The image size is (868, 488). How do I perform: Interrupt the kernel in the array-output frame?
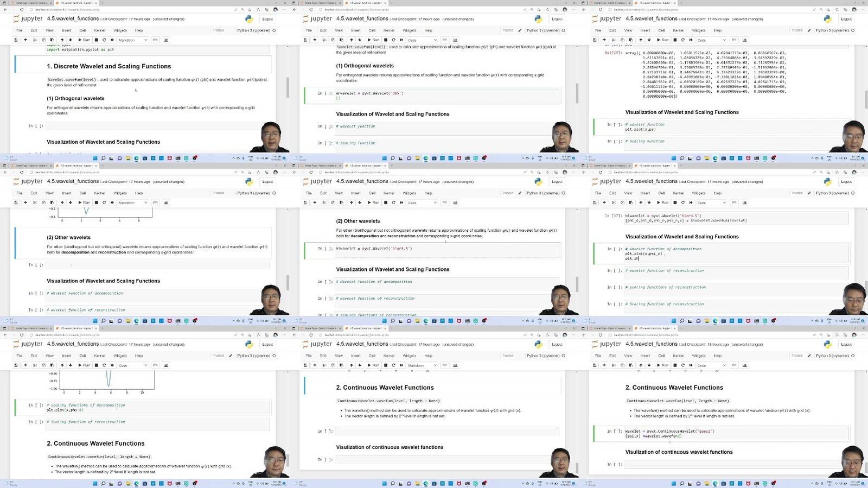click(x=675, y=40)
